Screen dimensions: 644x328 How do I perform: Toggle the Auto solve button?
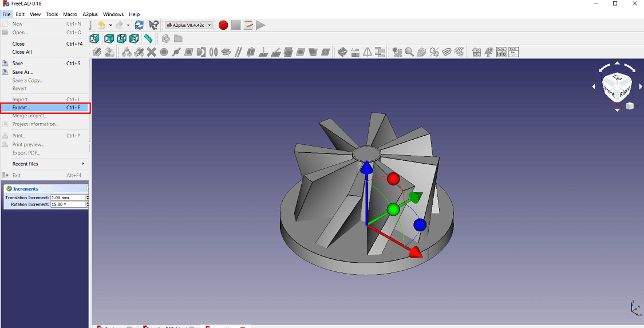click(355, 52)
